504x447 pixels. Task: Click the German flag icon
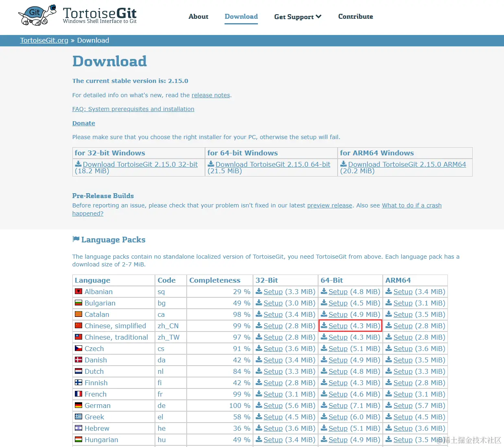pyautogui.click(x=79, y=405)
